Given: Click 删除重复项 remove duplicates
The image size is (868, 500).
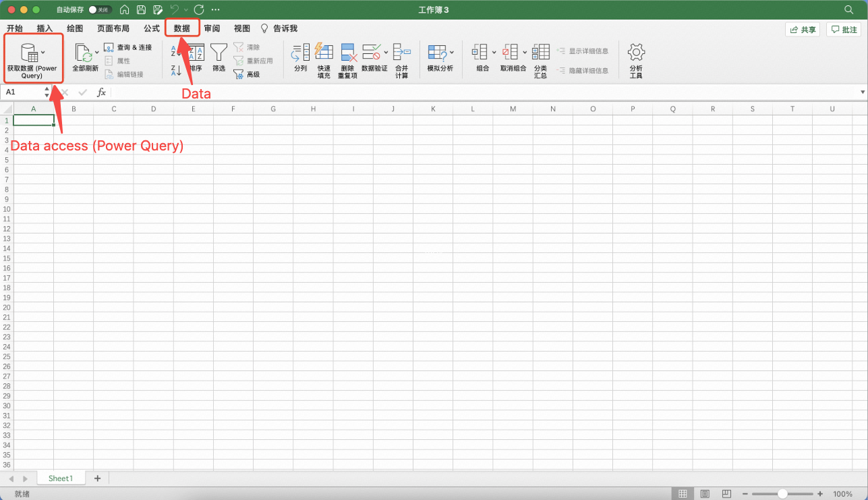Looking at the screenshot, I should point(348,61).
